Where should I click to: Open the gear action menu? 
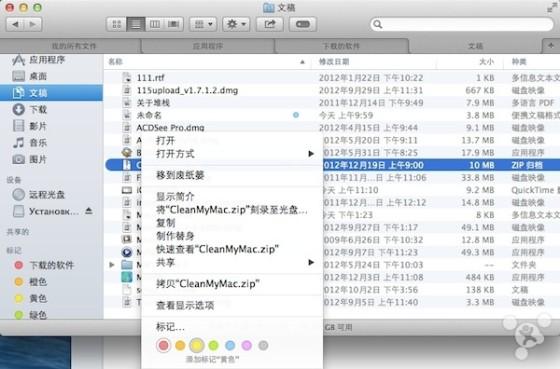coord(236,24)
